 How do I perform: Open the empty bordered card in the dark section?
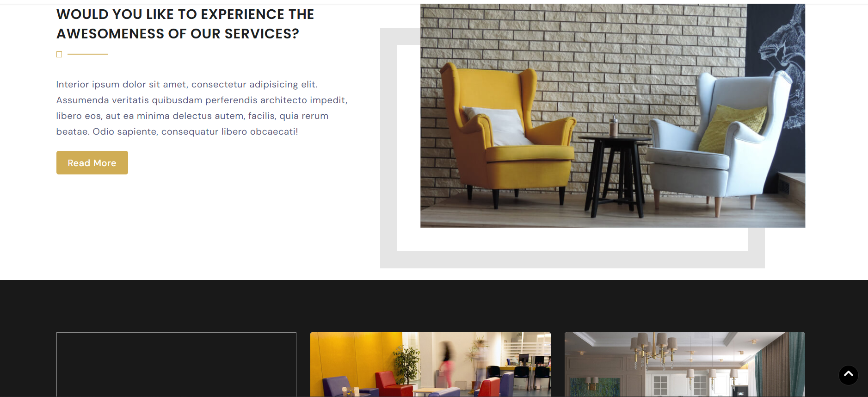pos(176,364)
